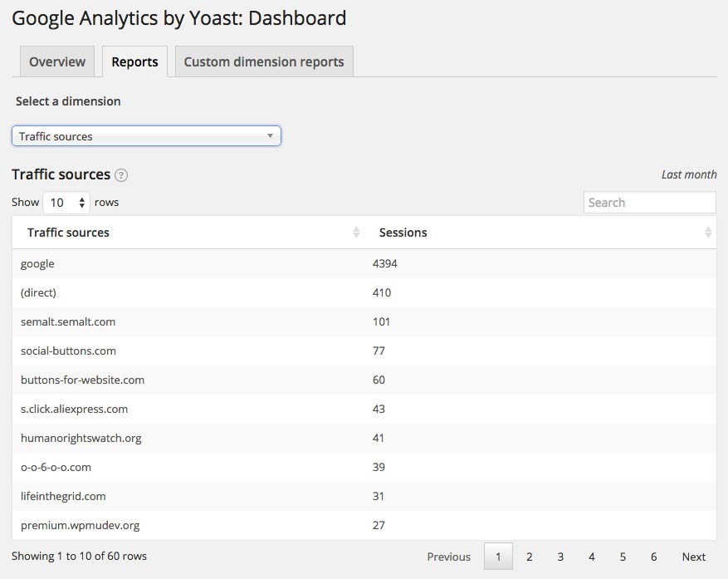728x579 pixels.
Task: Sort by the Sessions column arrows
Action: click(x=708, y=233)
